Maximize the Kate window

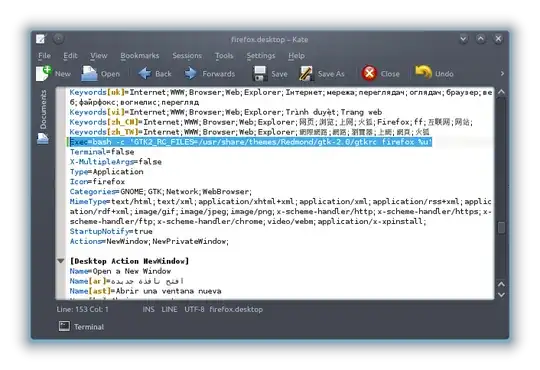click(x=481, y=39)
